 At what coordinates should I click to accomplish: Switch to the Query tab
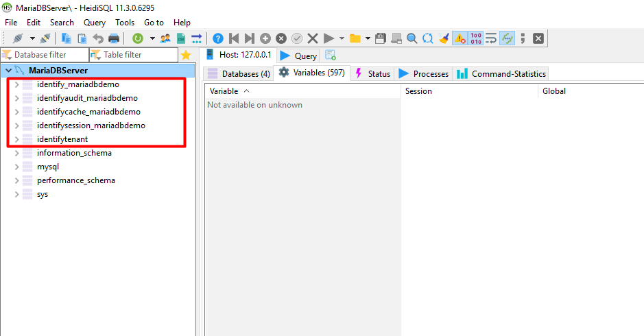click(298, 56)
